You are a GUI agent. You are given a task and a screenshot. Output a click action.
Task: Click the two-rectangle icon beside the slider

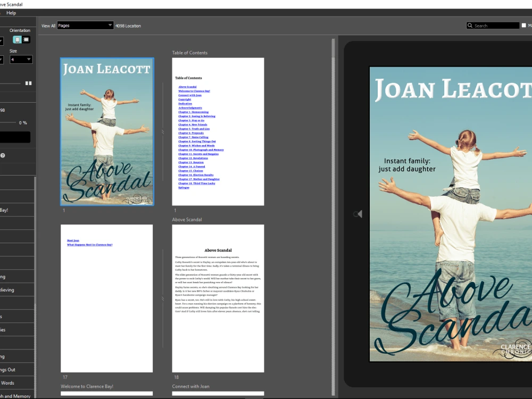click(x=29, y=83)
